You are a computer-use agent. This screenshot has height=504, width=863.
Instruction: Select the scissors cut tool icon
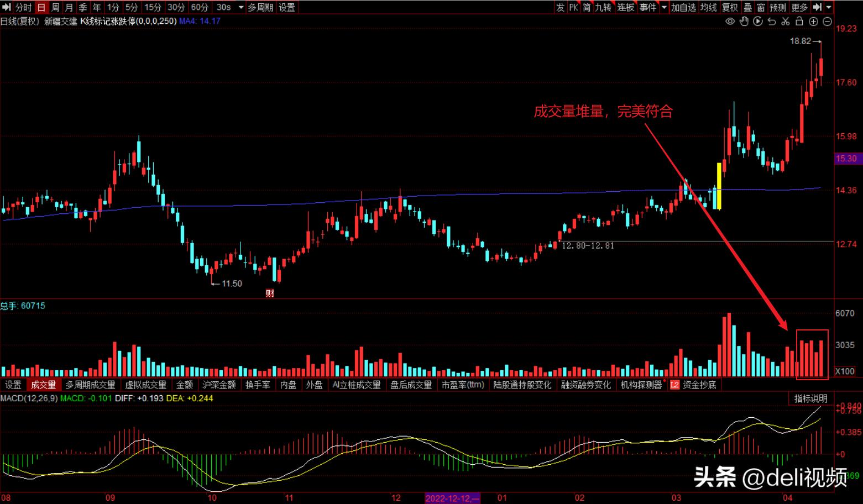786,22
